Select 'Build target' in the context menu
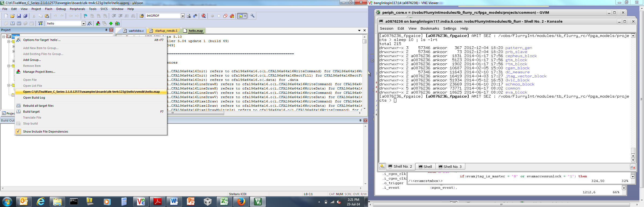 (x=91, y=112)
